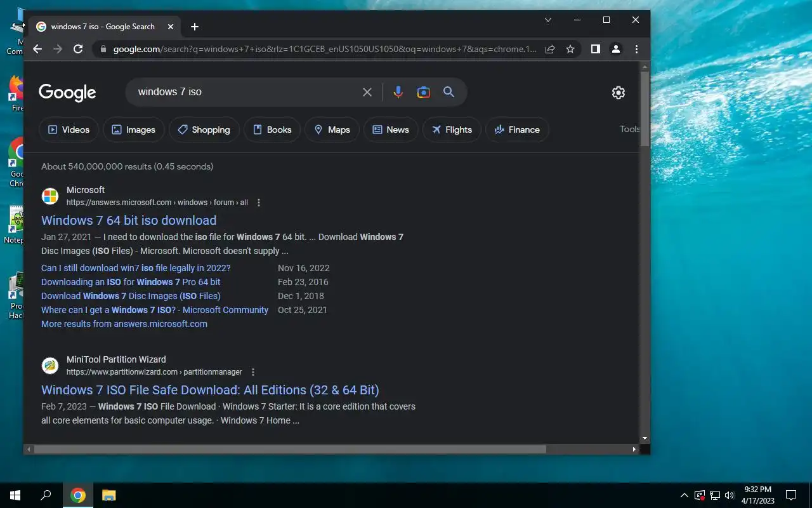Clear the search box text
This screenshot has width=812, height=508.
[367, 92]
